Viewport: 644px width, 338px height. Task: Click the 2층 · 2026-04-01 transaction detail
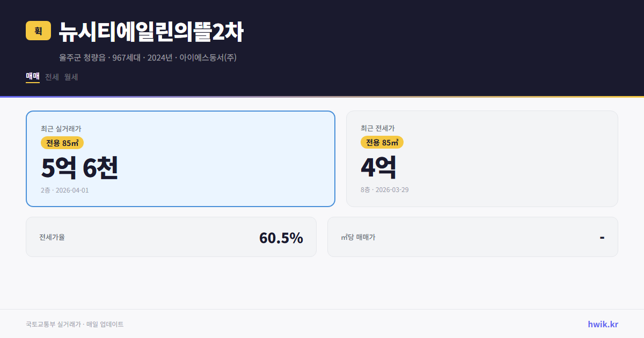tap(64, 190)
